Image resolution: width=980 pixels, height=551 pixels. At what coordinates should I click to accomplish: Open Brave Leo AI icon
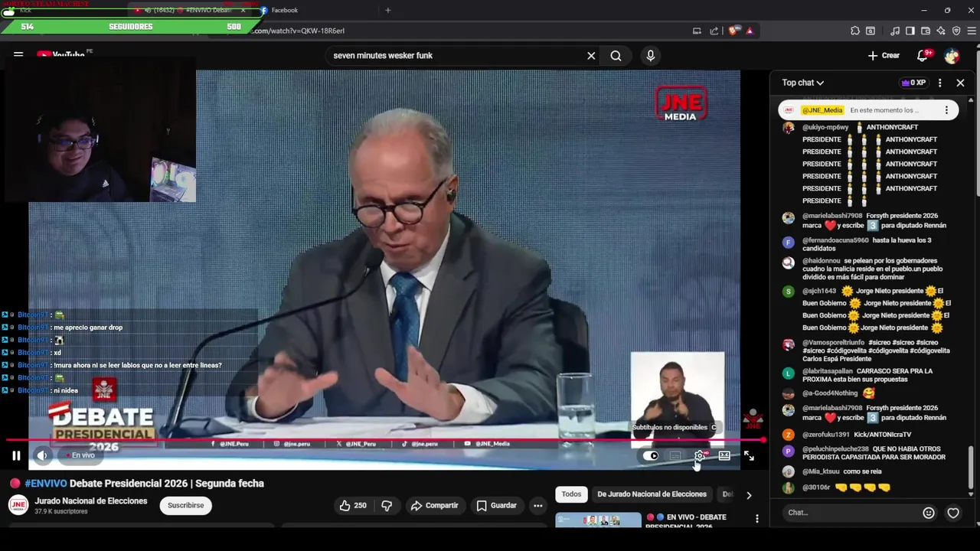tap(941, 31)
